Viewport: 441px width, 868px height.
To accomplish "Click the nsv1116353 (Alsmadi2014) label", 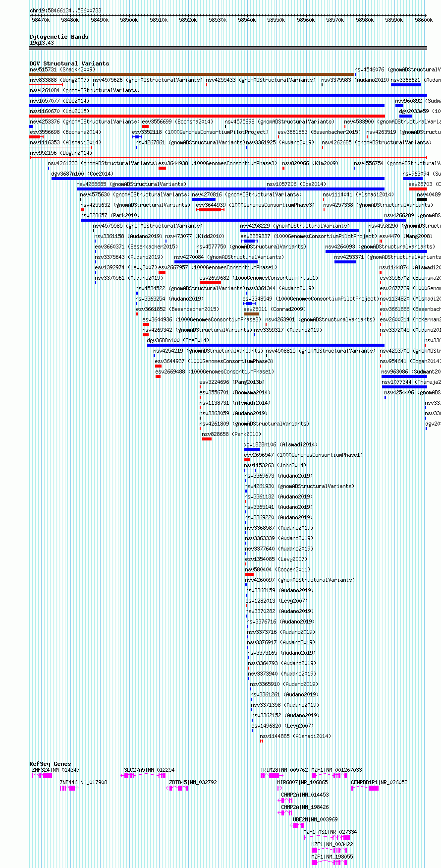I will point(65,142).
